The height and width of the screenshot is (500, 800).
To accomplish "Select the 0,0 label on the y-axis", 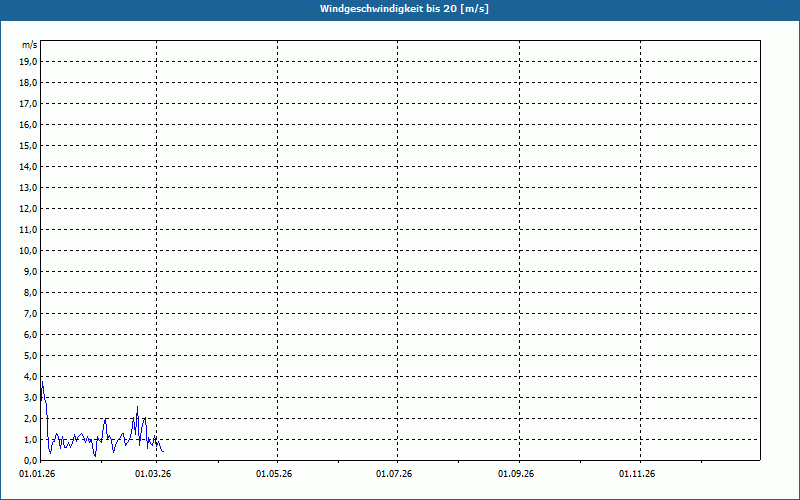I will [30, 461].
